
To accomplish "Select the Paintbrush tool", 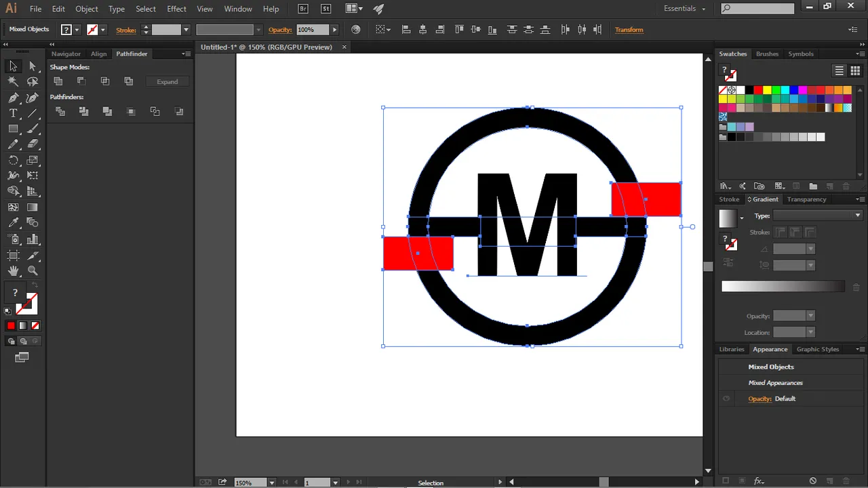I will pos(33,129).
